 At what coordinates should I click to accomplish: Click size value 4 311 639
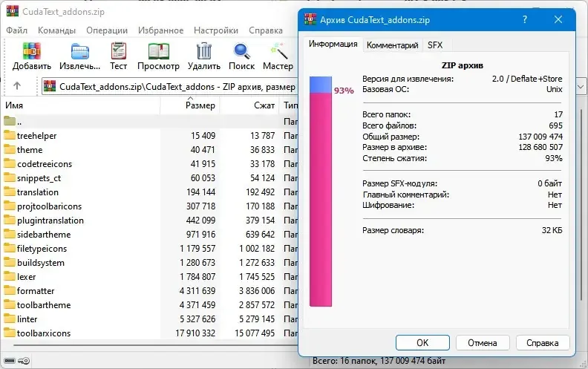coord(197,290)
